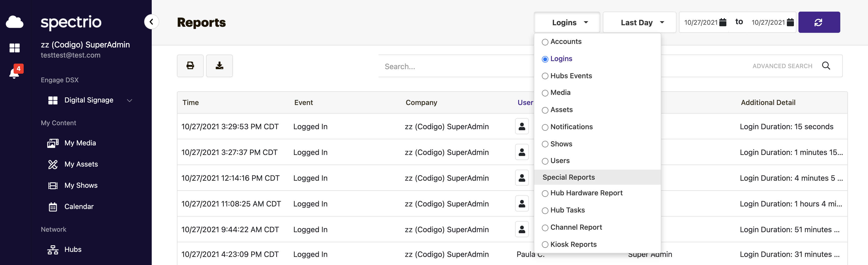Click 'Login Duration: 15 seconds' cell

(786, 127)
